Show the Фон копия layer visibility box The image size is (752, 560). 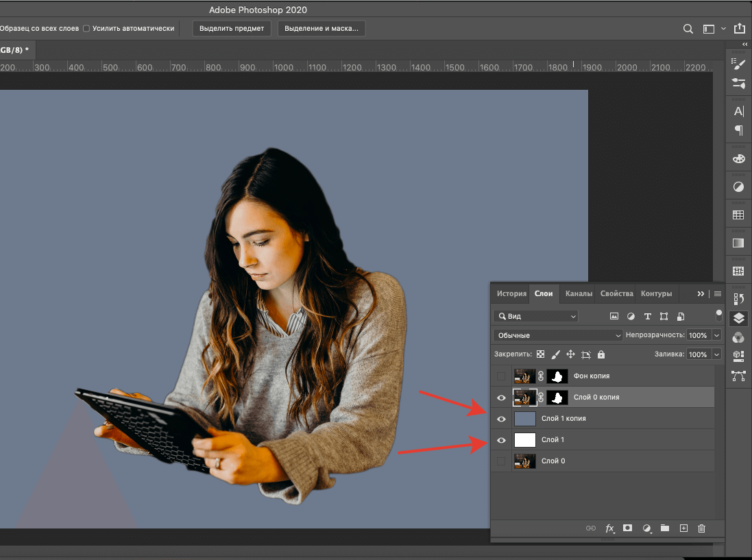pyautogui.click(x=501, y=376)
